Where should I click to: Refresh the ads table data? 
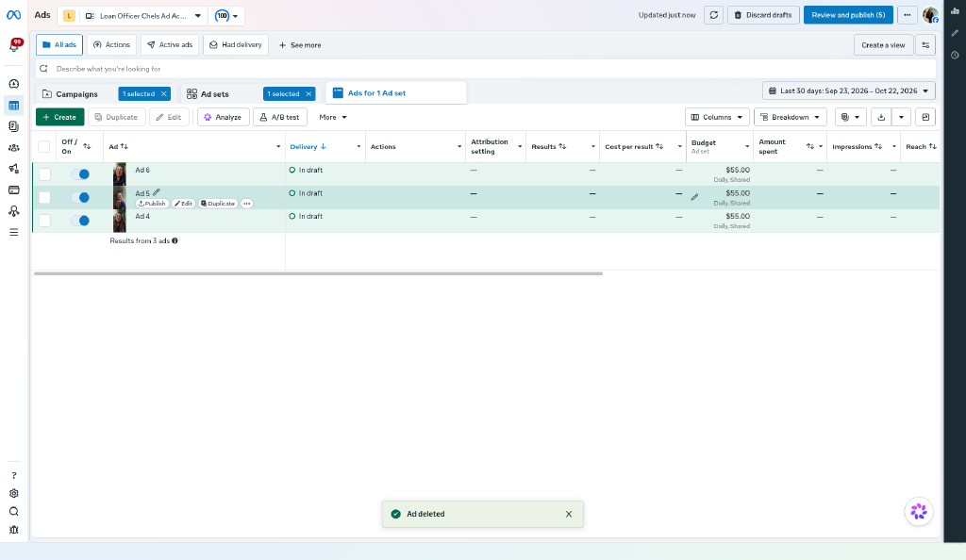coord(713,15)
